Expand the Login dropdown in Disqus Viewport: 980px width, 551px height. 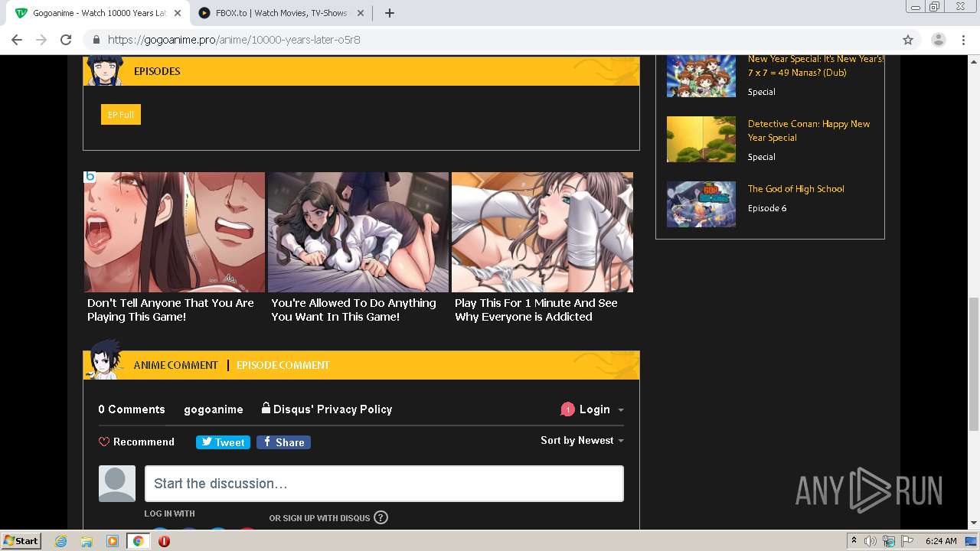pyautogui.click(x=602, y=409)
